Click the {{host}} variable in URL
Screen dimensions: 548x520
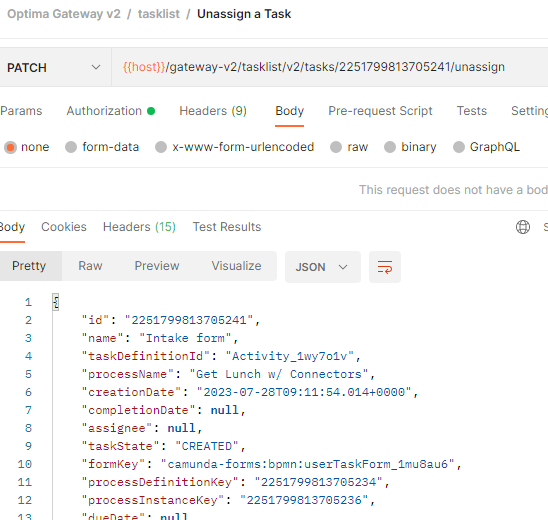coord(144,67)
